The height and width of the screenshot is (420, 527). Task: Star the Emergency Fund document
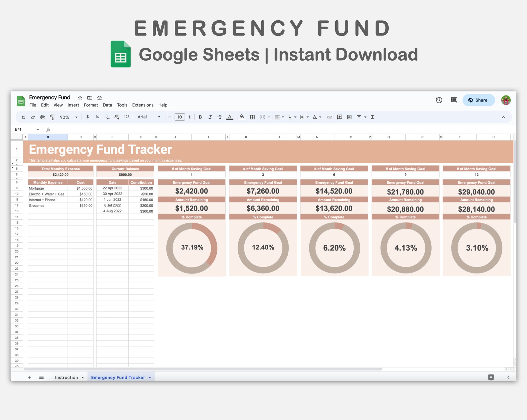(80, 98)
